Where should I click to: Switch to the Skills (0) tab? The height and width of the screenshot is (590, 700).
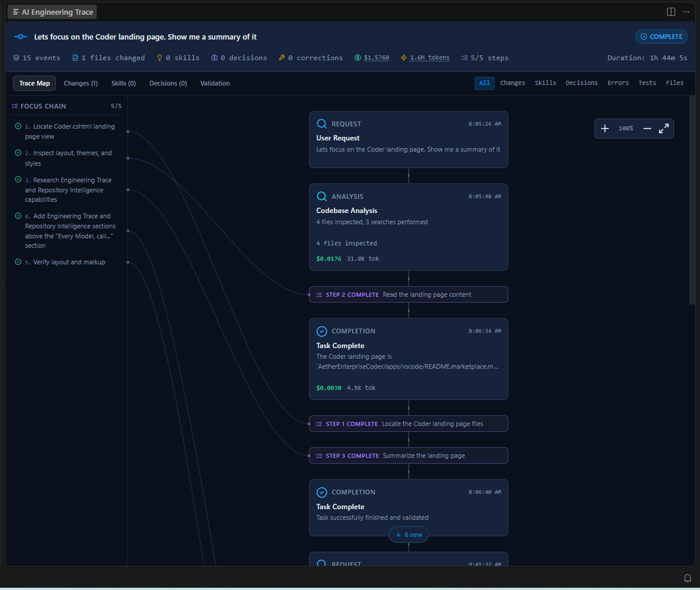point(124,83)
